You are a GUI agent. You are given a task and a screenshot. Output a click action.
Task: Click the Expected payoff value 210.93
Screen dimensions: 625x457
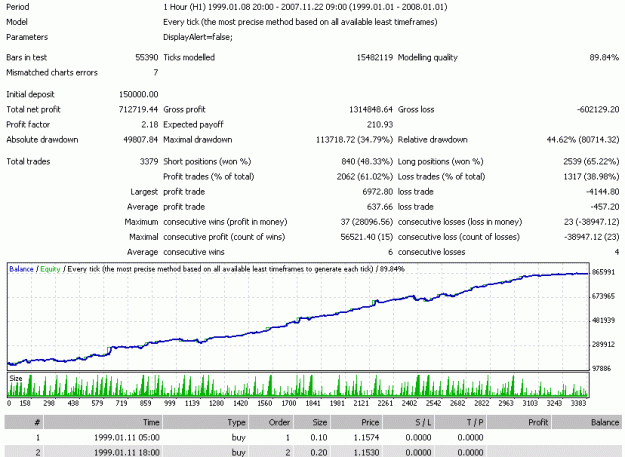[x=379, y=124]
